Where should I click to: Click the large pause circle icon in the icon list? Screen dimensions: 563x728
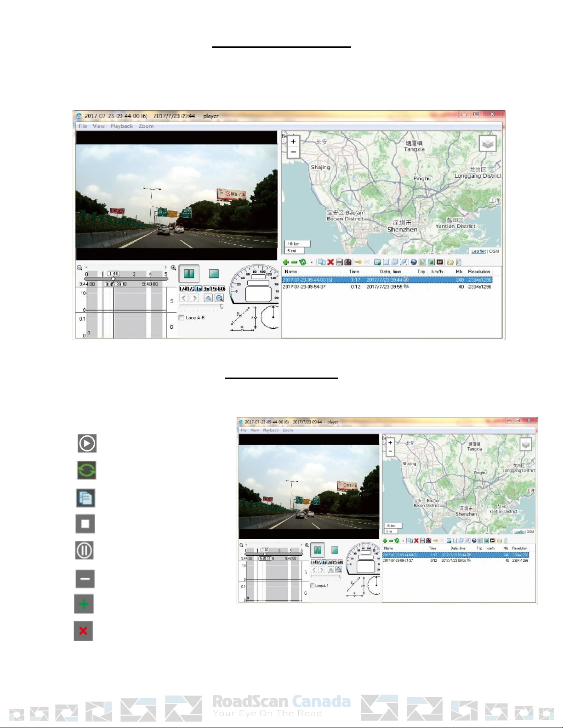point(85,550)
